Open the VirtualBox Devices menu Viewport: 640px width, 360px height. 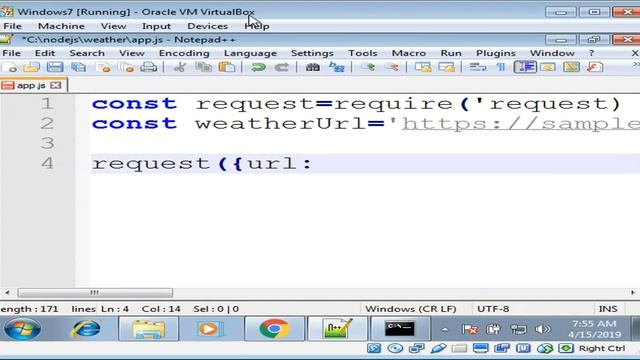(x=207, y=26)
